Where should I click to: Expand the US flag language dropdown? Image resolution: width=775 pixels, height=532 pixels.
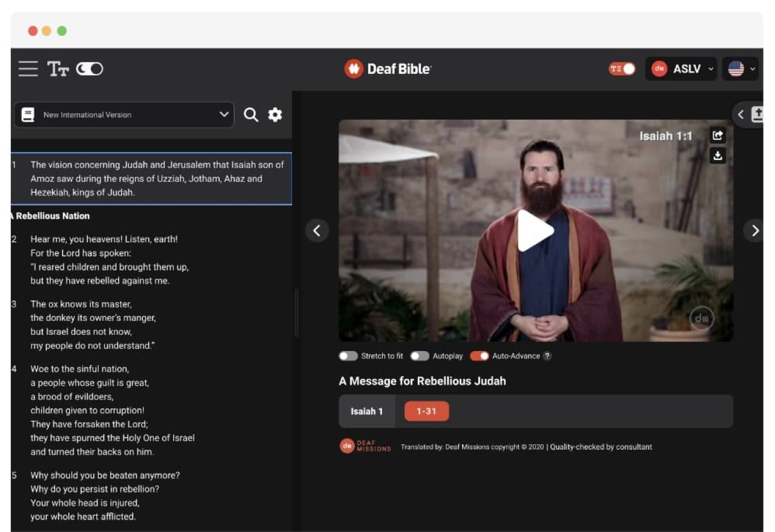click(740, 69)
